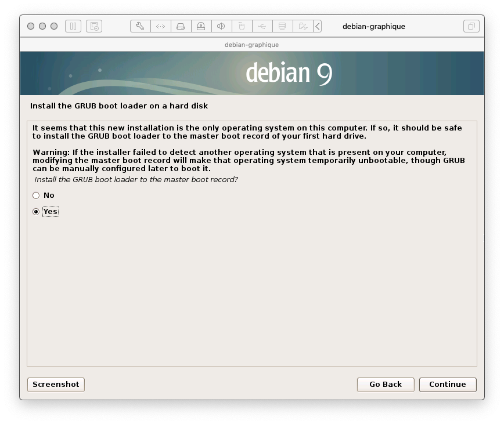Screen dimensions: 504x424
Task: Click the network adapter toolbar icon
Action: [161, 26]
